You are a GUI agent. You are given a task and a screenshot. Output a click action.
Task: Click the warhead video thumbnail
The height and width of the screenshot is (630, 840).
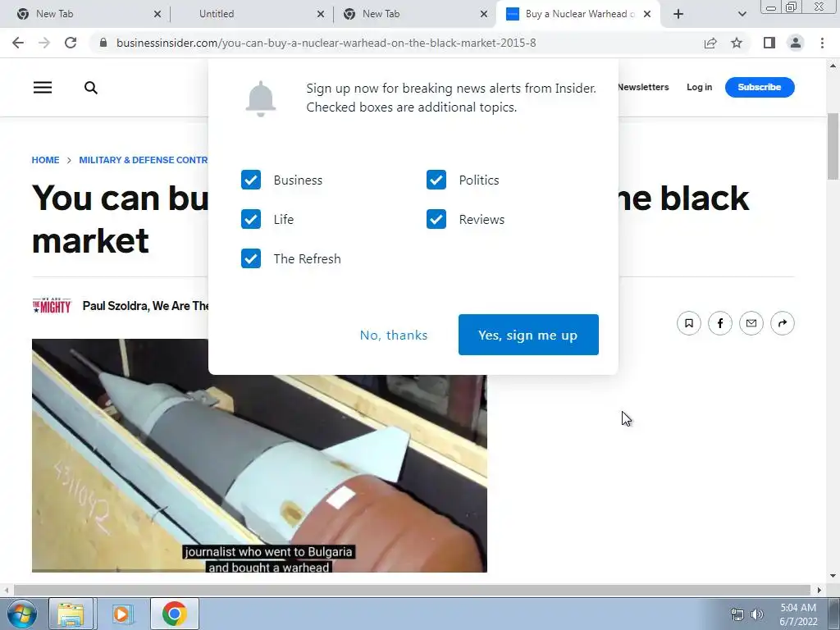point(259,455)
